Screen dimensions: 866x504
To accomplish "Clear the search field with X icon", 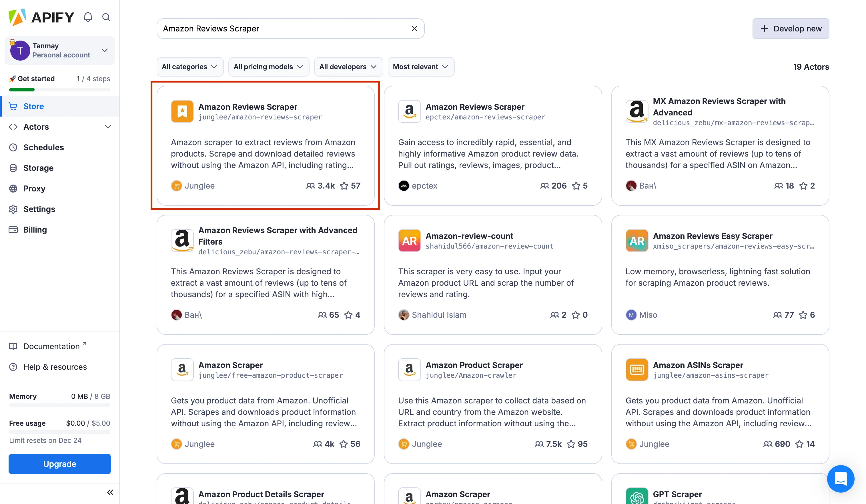I will (x=414, y=29).
